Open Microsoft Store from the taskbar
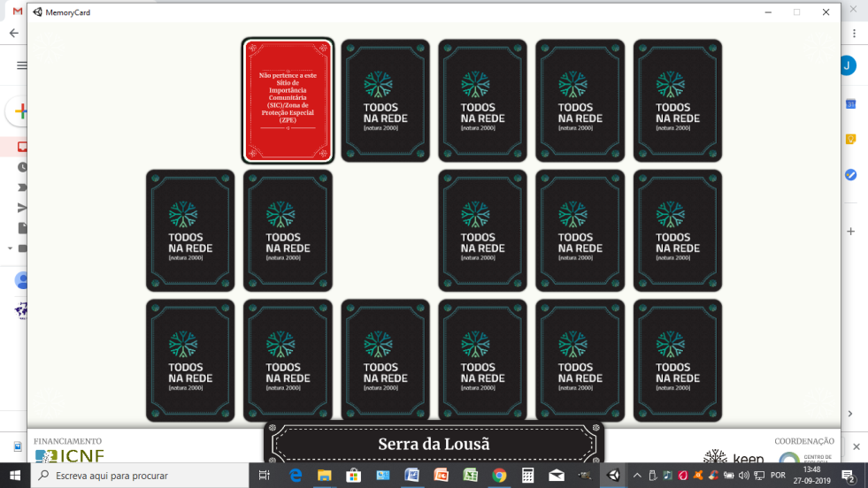 click(353, 476)
